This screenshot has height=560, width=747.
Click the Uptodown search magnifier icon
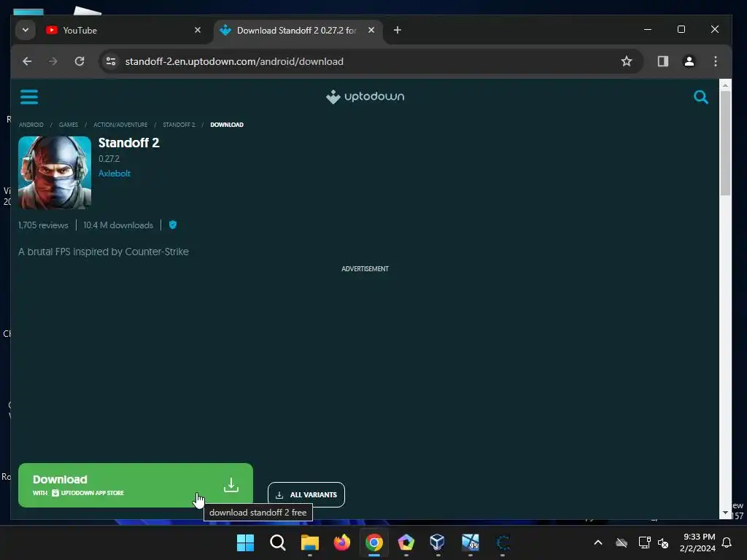pyautogui.click(x=700, y=97)
